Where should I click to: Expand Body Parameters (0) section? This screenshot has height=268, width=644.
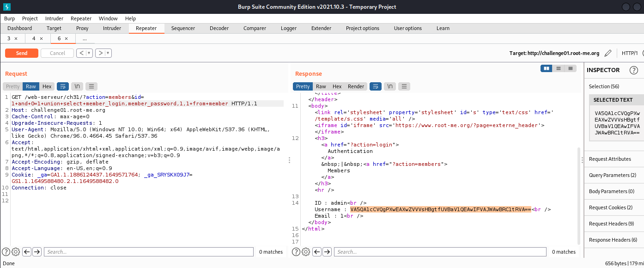pyautogui.click(x=614, y=191)
